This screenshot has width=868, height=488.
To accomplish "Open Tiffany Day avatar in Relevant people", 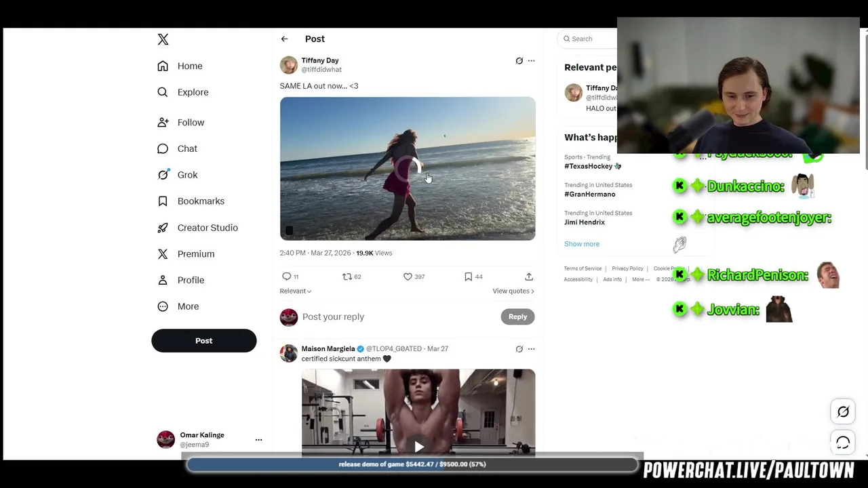I will pyautogui.click(x=574, y=93).
